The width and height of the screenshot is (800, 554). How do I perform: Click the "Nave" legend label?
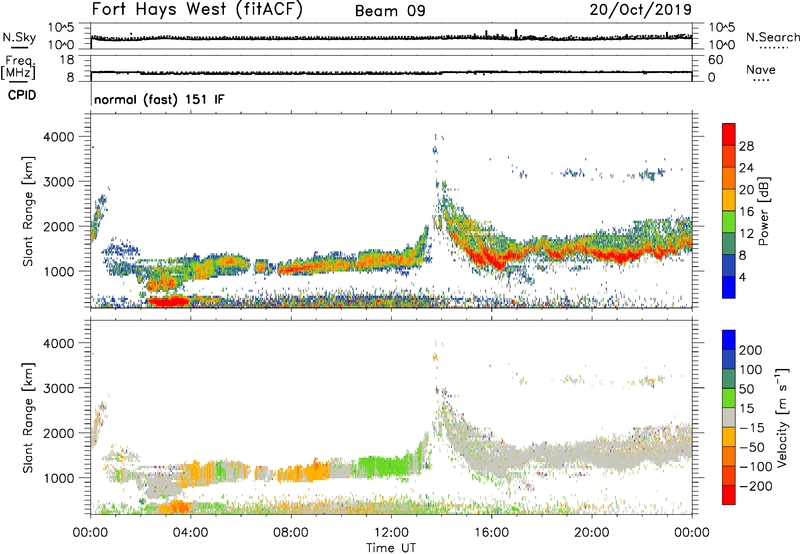click(761, 70)
